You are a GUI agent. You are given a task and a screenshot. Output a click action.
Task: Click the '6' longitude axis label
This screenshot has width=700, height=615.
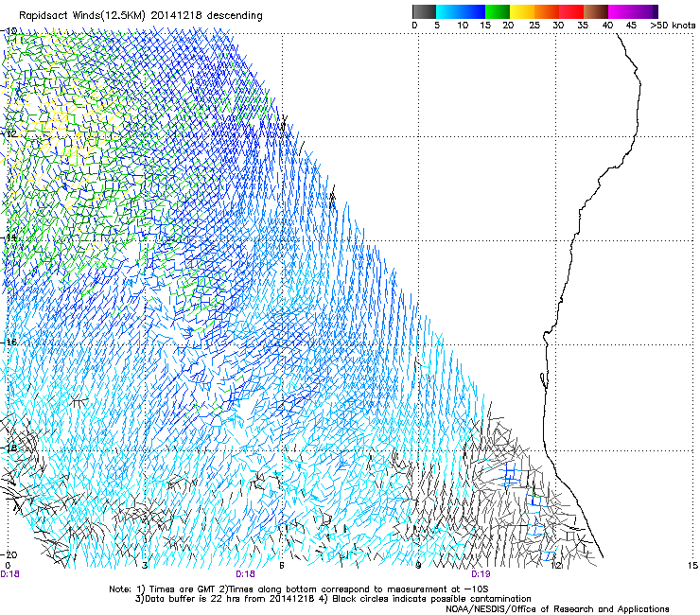[282, 566]
